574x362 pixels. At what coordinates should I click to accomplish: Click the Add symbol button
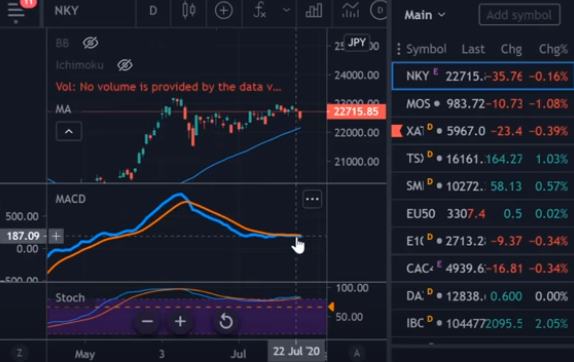click(x=519, y=15)
